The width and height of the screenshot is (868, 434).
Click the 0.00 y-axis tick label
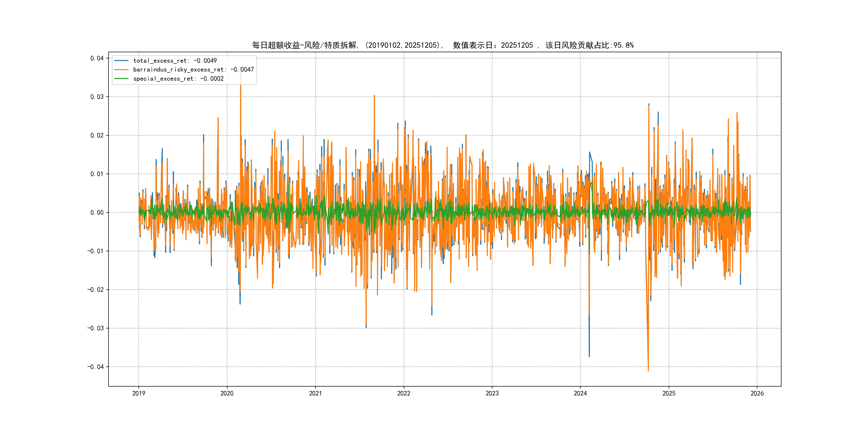click(x=97, y=213)
